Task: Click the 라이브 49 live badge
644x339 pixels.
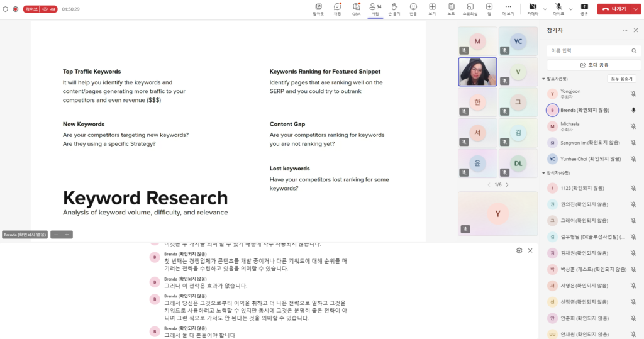Action: point(40,9)
